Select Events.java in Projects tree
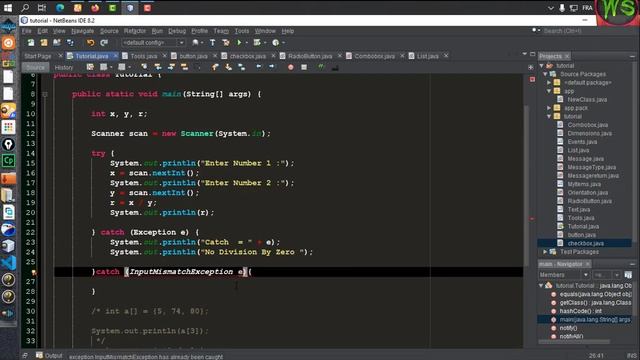This screenshot has width=640, height=360. click(x=582, y=142)
